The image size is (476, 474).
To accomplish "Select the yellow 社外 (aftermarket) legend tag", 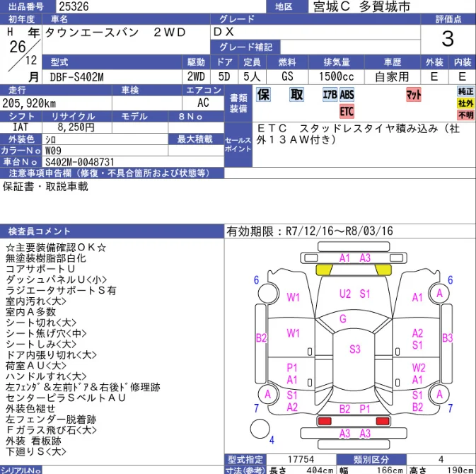I will tap(465, 103).
